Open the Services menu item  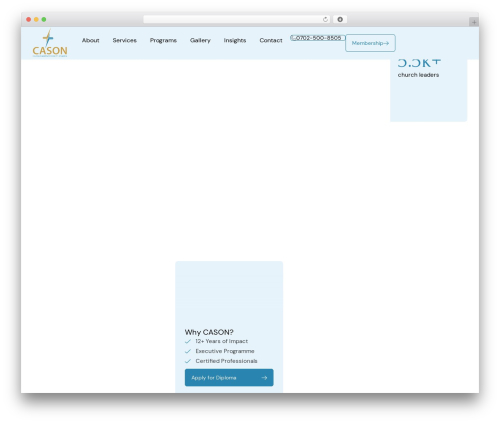(124, 40)
